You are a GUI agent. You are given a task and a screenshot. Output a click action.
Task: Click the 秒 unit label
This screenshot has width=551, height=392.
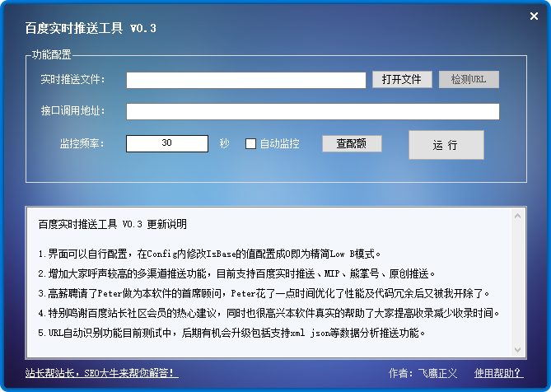pyautogui.click(x=224, y=143)
